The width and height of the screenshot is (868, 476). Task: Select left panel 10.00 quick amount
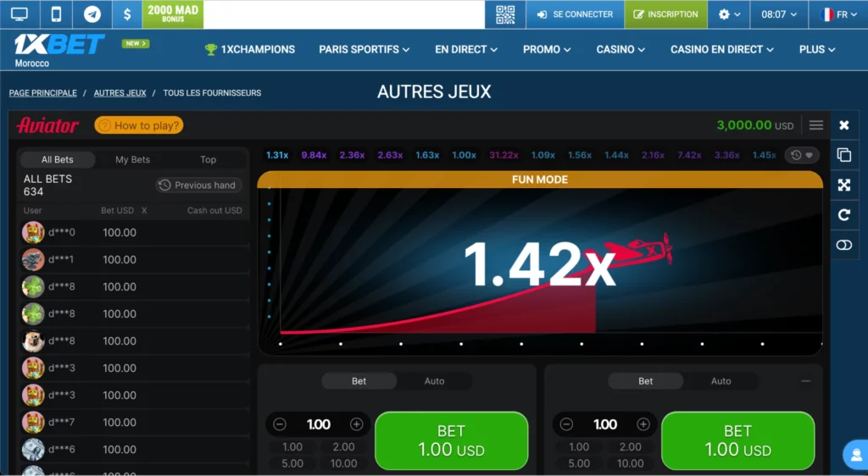point(344,463)
